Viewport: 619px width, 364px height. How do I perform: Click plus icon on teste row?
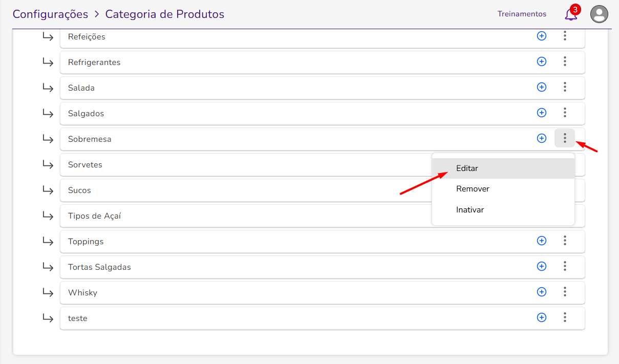point(542,317)
